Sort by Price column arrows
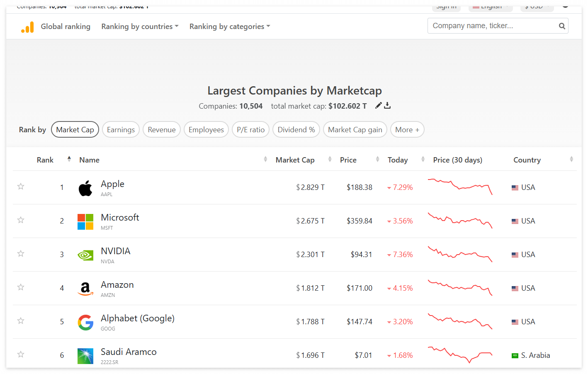This screenshot has height=374, width=588. pos(377,159)
